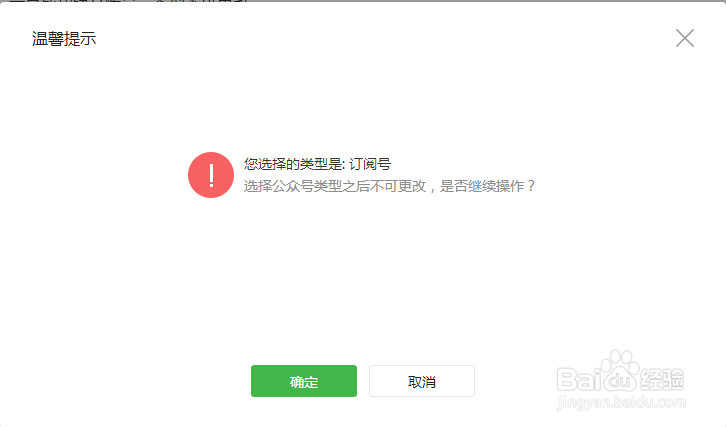The height and width of the screenshot is (427, 726).
Task: Click the 您选择的类型是 message line
Action: pyautogui.click(x=317, y=164)
